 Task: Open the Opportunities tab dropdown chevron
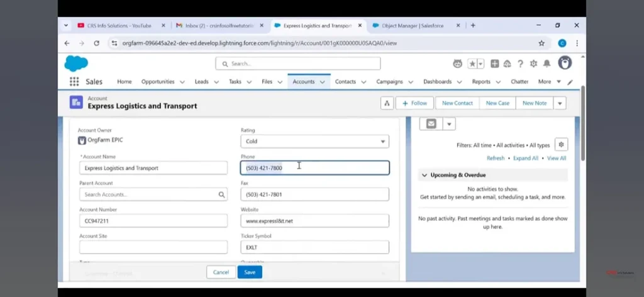182,82
